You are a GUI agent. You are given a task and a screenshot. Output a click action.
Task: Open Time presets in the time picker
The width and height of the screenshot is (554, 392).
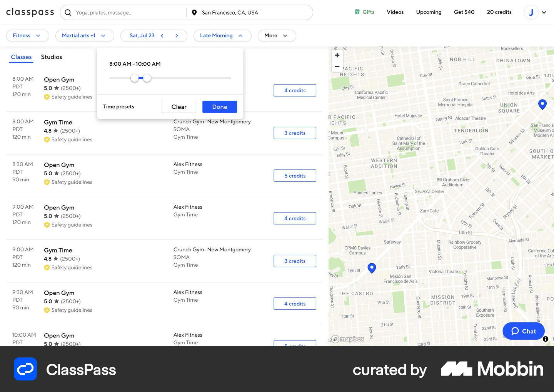[x=118, y=107]
